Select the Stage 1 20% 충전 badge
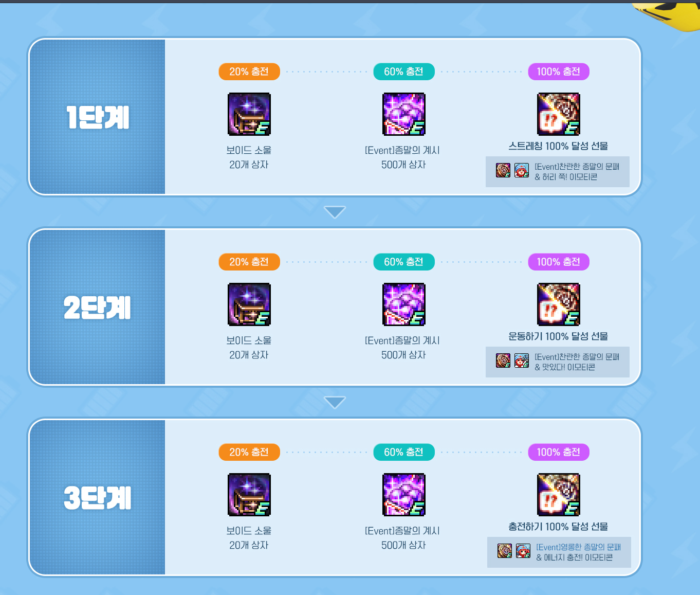The width and height of the screenshot is (700, 595). pyautogui.click(x=249, y=71)
